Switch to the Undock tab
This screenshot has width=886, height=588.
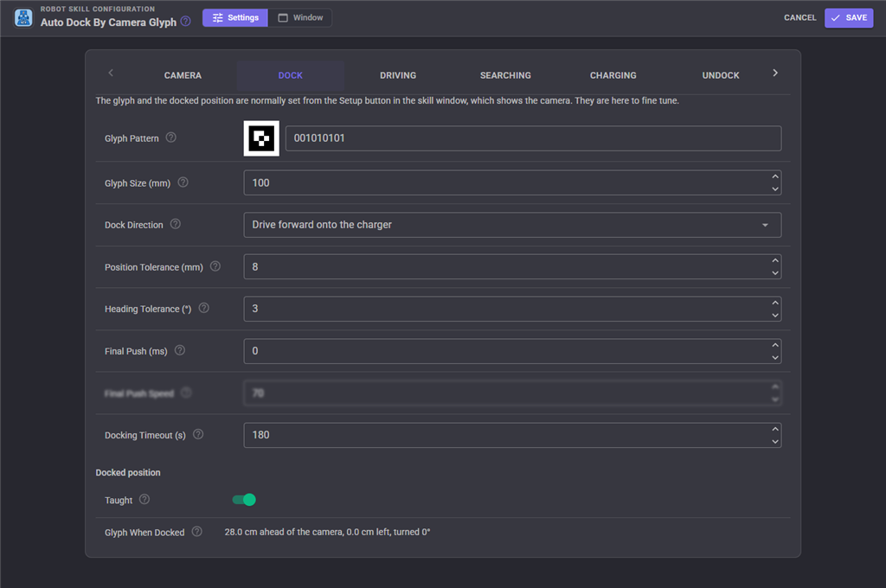click(x=721, y=76)
